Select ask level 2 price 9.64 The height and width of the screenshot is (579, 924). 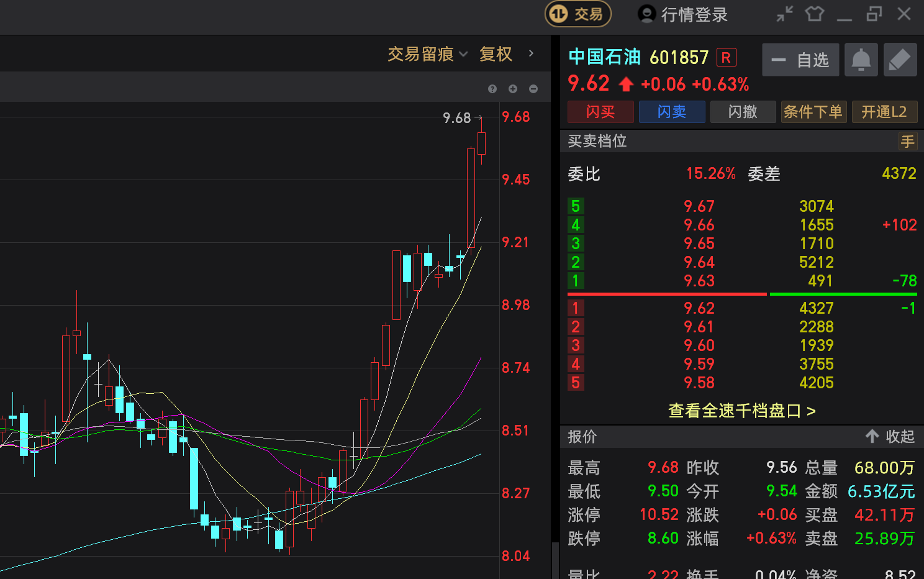coord(699,262)
